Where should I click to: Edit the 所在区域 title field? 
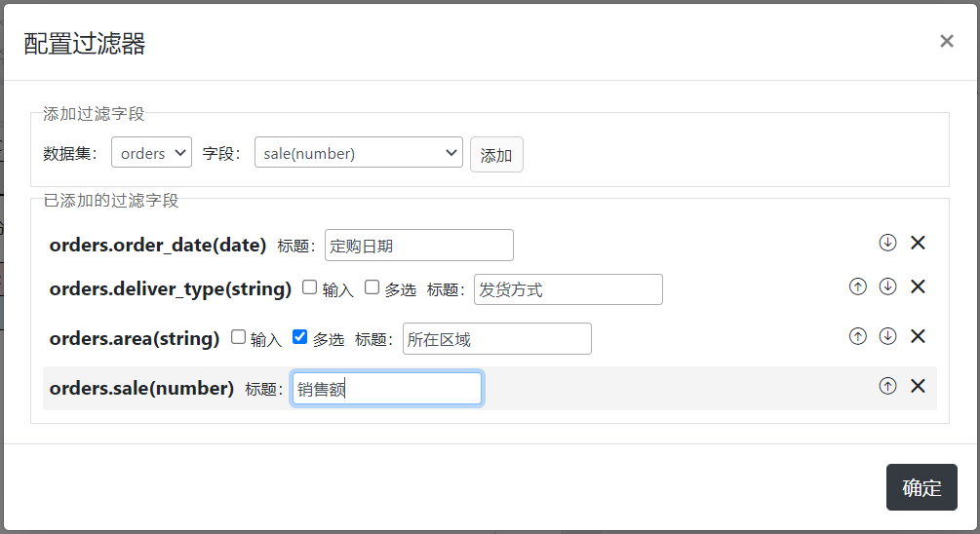pyautogui.click(x=497, y=338)
